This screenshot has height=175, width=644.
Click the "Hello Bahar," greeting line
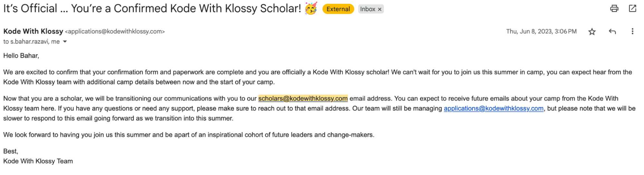(21, 56)
